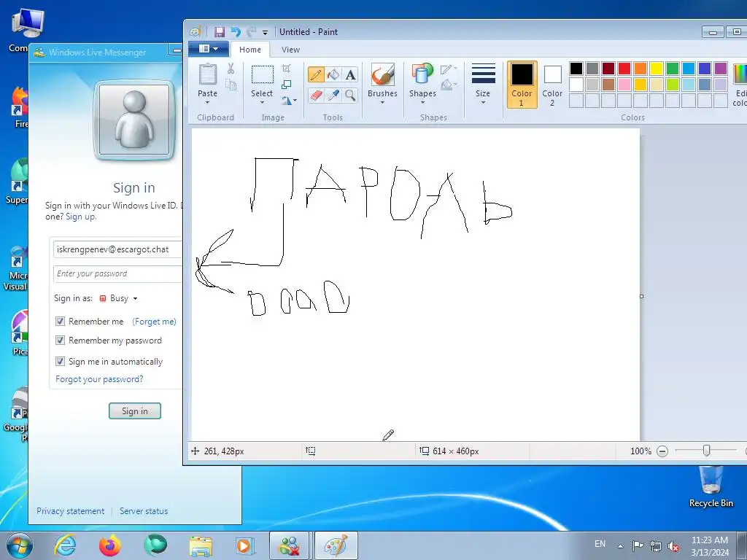Switch to the View ribbon tab

290,50
